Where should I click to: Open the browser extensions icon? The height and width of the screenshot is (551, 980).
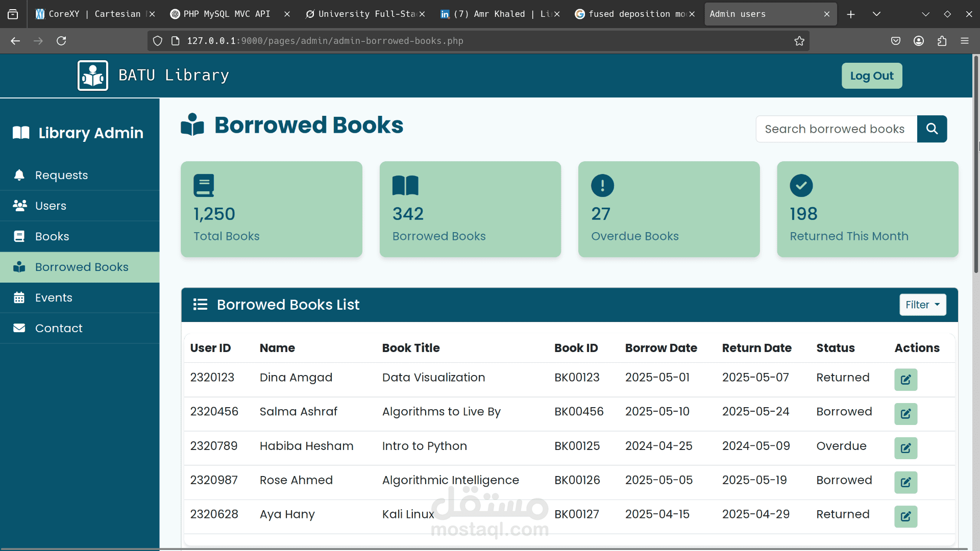tap(942, 41)
